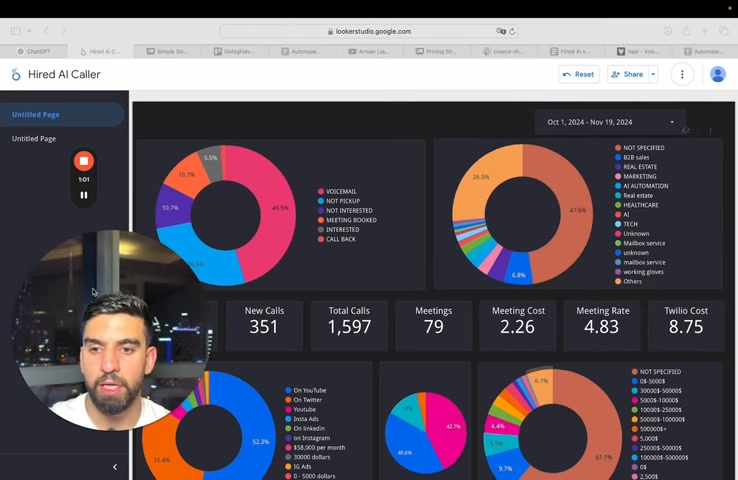Viewport: 738px width, 480px height.
Task: Click the Twilio Cost 8.75 scorecard
Action: pyautogui.click(x=686, y=326)
